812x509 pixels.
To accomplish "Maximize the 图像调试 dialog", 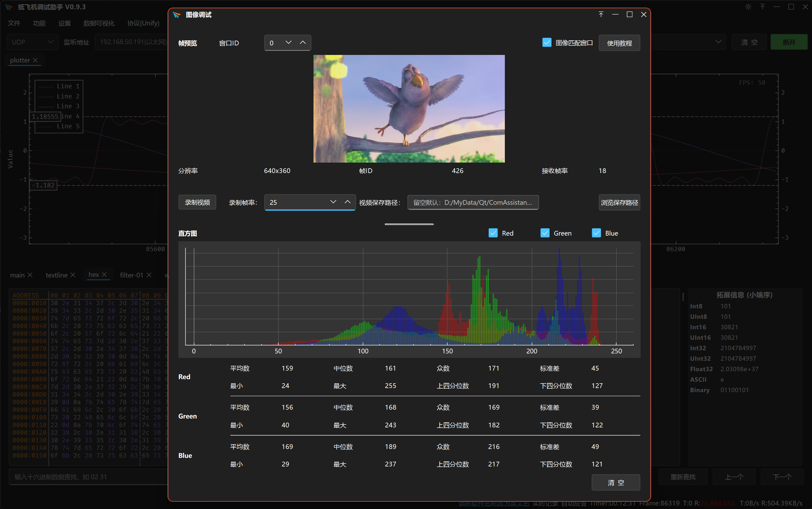I will pyautogui.click(x=629, y=15).
